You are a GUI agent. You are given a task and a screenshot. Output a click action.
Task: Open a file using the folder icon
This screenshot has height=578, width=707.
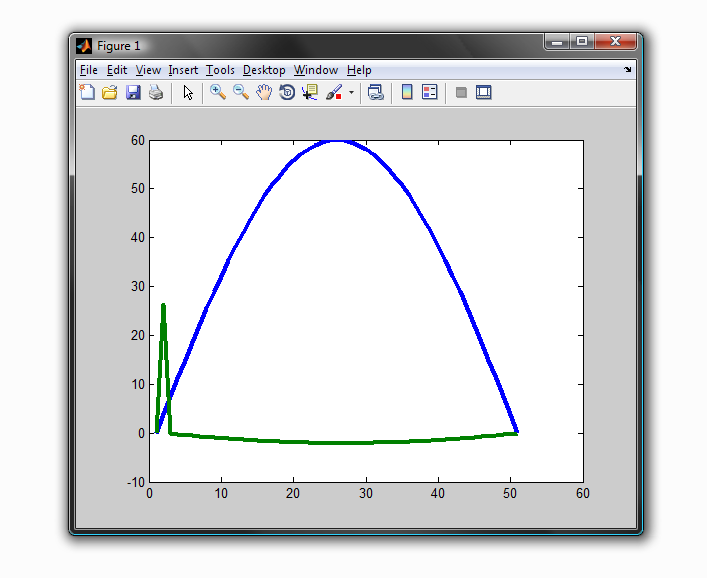(110, 93)
